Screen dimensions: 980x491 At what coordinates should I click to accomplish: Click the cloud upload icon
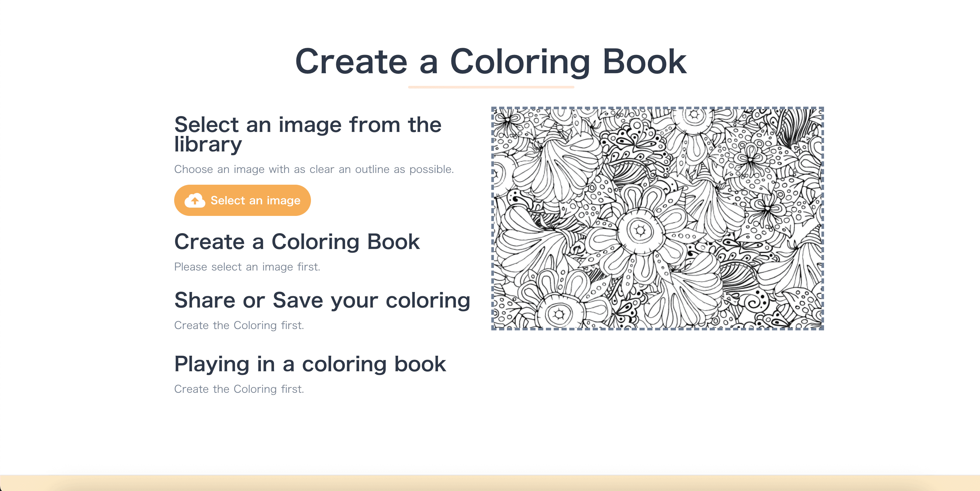point(194,200)
